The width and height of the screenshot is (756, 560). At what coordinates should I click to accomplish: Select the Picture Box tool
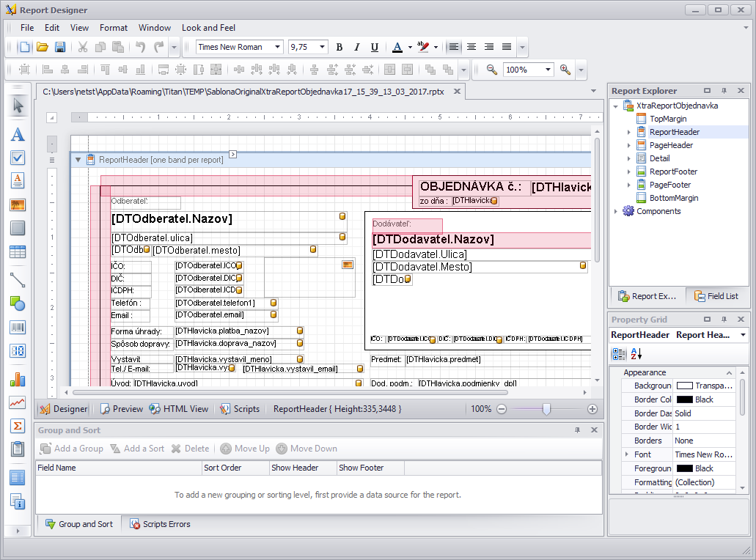click(x=18, y=205)
